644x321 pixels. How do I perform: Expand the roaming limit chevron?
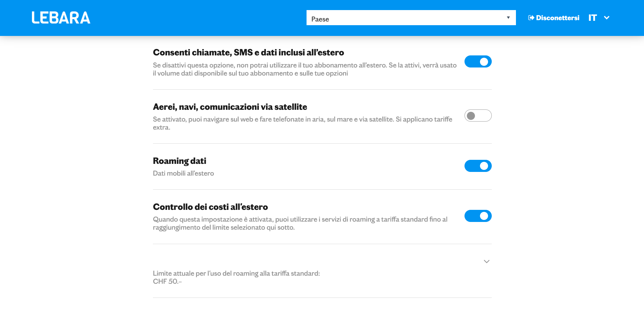tap(486, 262)
